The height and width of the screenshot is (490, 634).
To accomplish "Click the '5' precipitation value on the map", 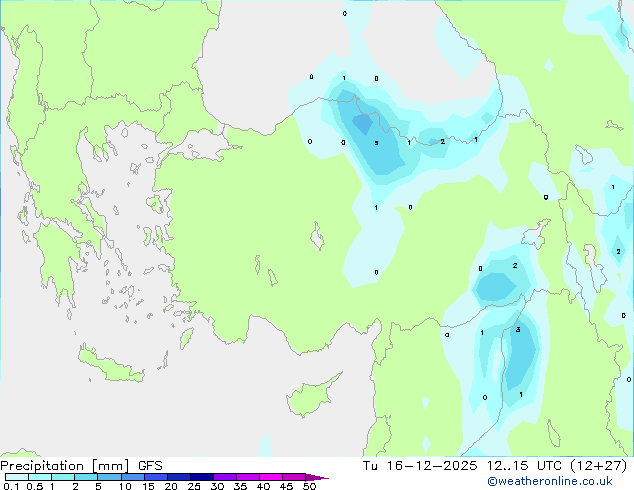I will pyautogui.click(x=376, y=143).
